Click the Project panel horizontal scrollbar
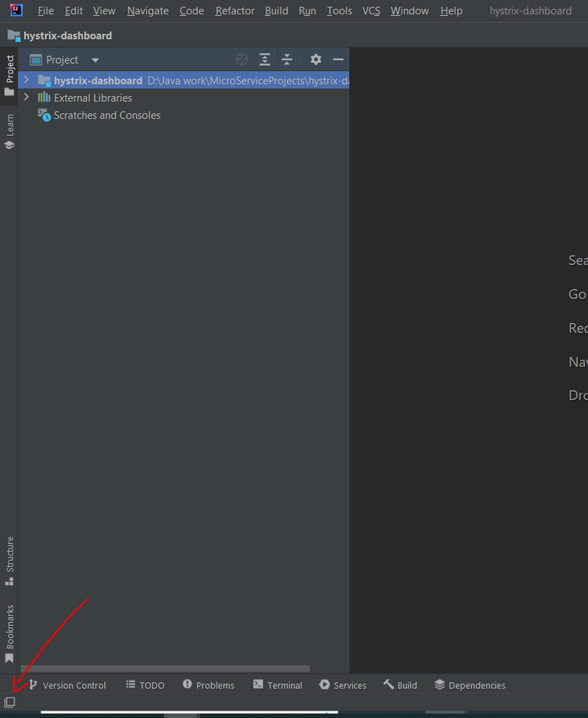588x718 pixels. click(x=166, y=669)
